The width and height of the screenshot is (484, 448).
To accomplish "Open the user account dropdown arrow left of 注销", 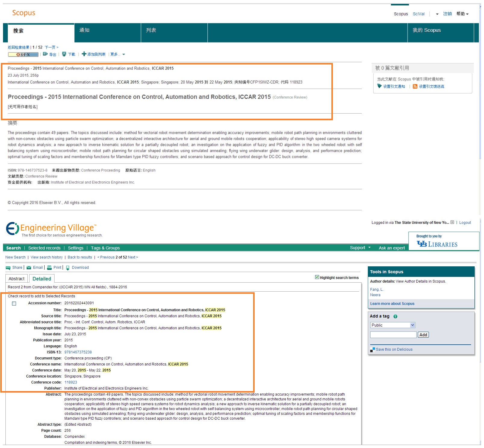I will [x=437, y=14].
